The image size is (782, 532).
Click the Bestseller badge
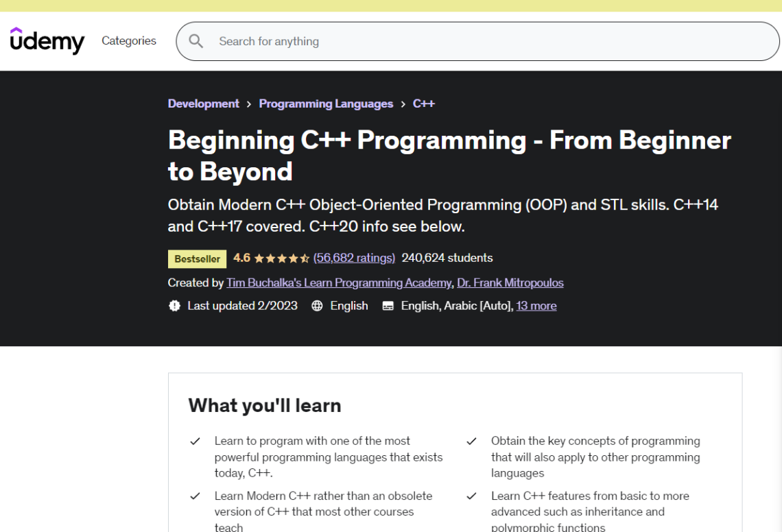tap(197, 258)
